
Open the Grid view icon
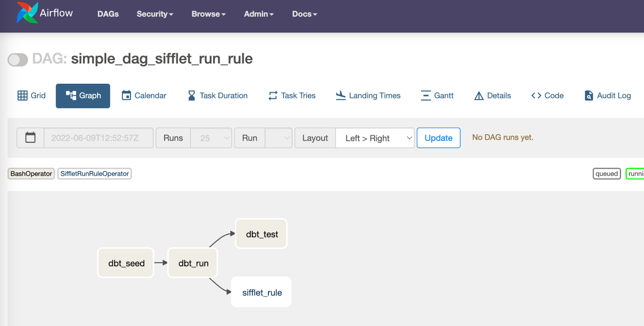pyautogui.click(x=23, y=96)
